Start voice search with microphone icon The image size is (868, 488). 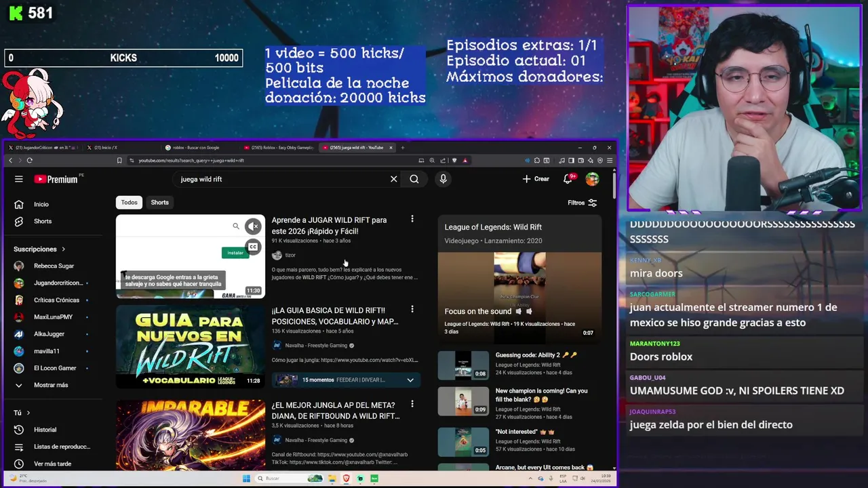tap(443, 179)
